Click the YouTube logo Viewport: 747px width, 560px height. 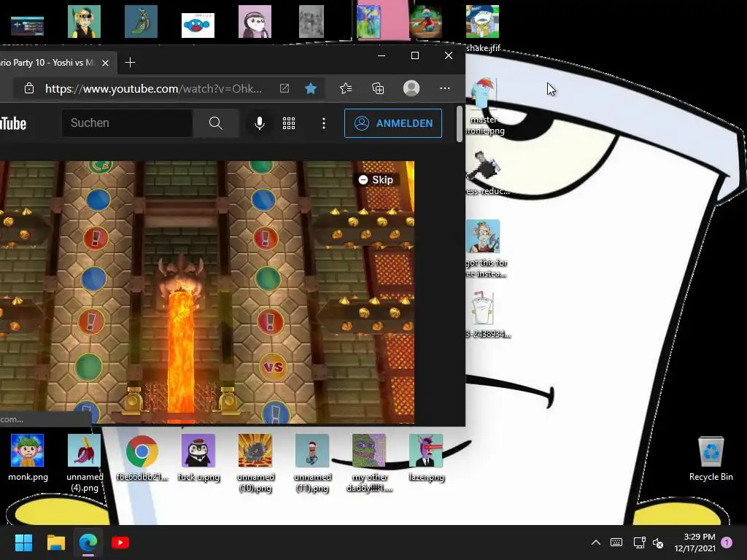pos(13,123)
